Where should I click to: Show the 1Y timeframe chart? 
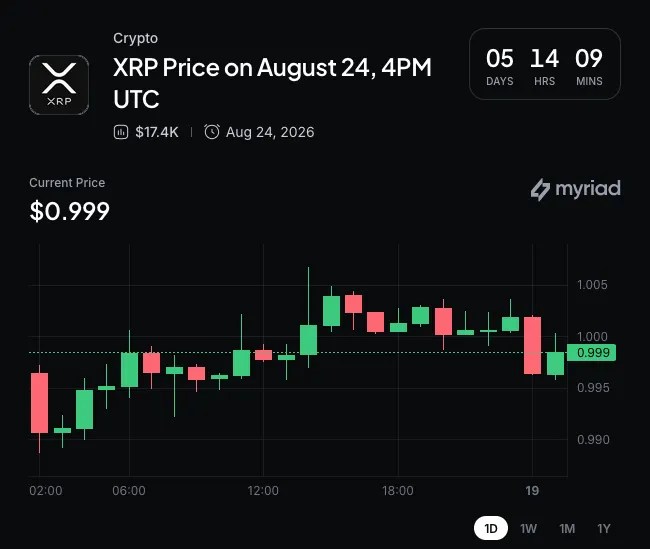pos(604,529)
